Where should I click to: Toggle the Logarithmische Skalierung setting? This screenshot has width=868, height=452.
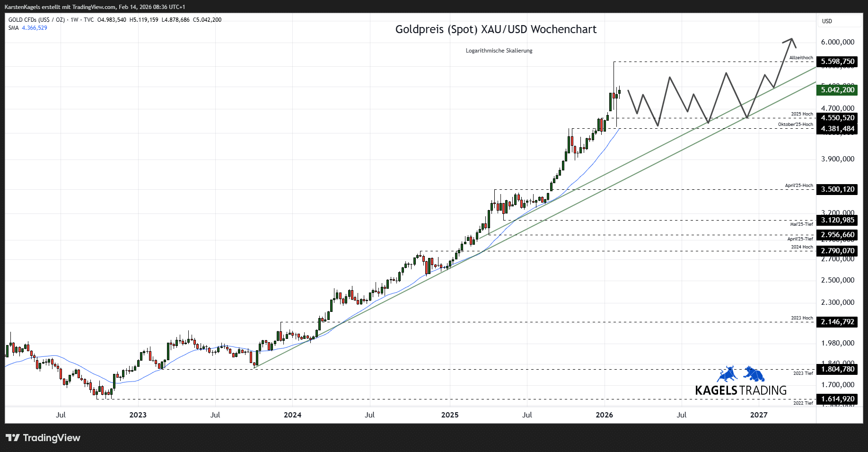(499, 51)
